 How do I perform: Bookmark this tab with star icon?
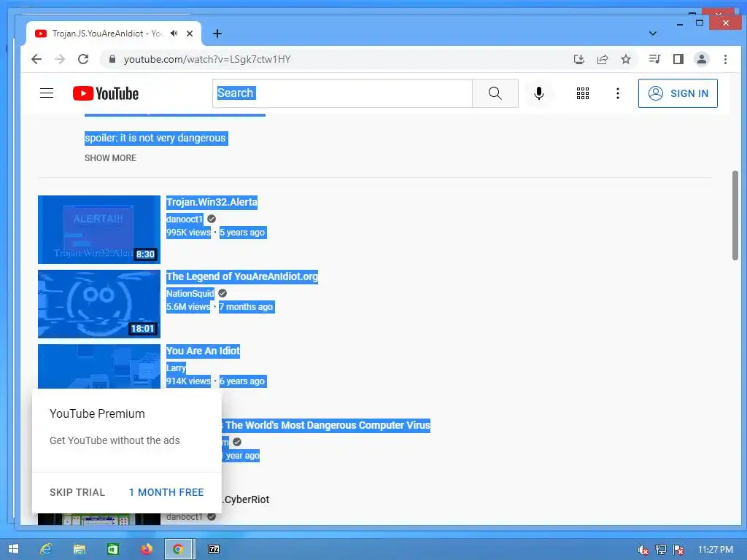(626, 59)
